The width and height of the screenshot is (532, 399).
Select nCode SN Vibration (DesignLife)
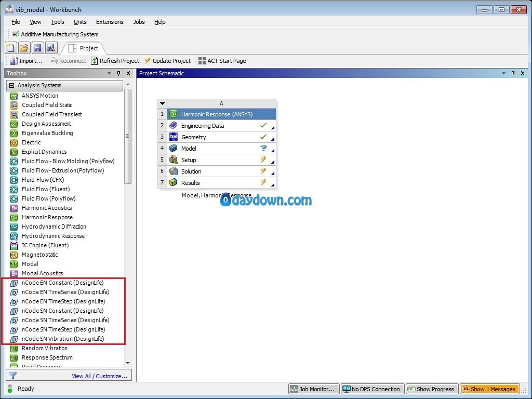click(x=63, y=339)
